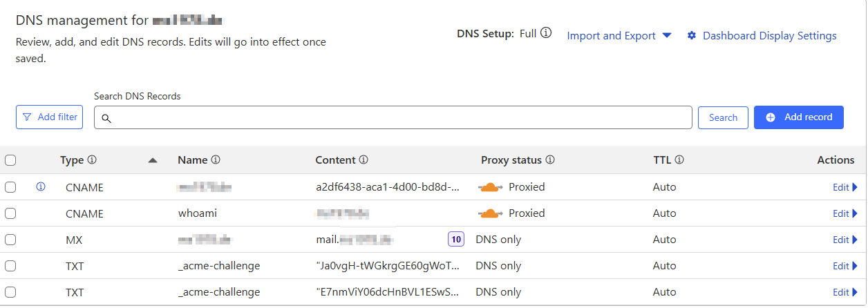Click the info icon beside Proxy status header
868x308 pixels.
(x=550, y=160)
